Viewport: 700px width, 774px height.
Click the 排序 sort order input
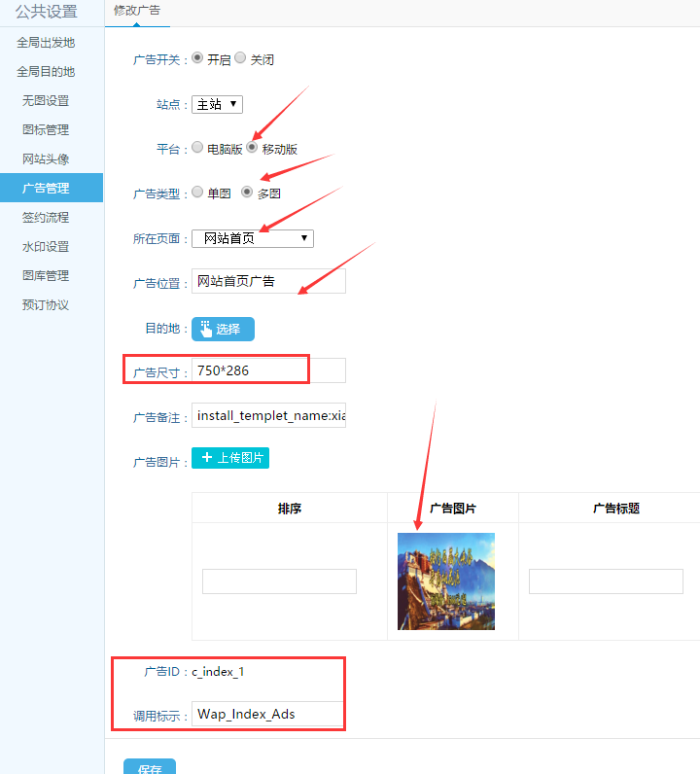coord(279,581)
